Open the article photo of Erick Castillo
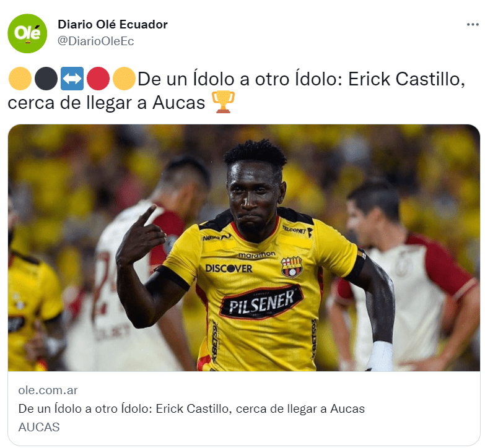 tap(244, 248)
